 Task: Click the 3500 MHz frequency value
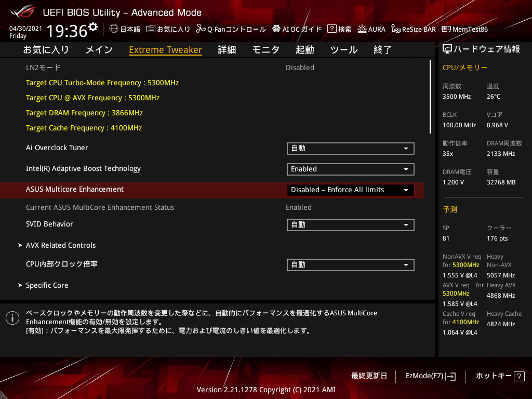457,97
